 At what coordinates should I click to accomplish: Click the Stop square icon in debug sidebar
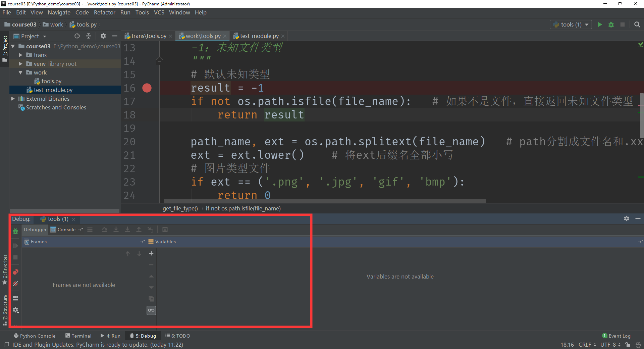(15, 257)
